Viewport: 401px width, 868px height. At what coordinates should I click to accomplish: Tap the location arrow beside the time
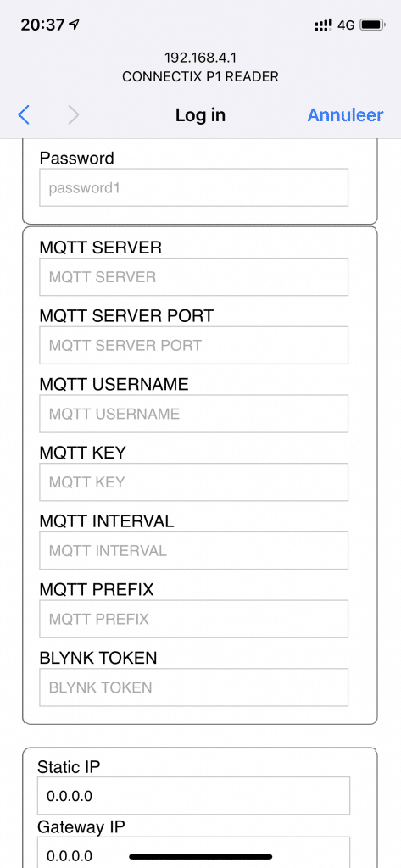(x=75, y=25)
